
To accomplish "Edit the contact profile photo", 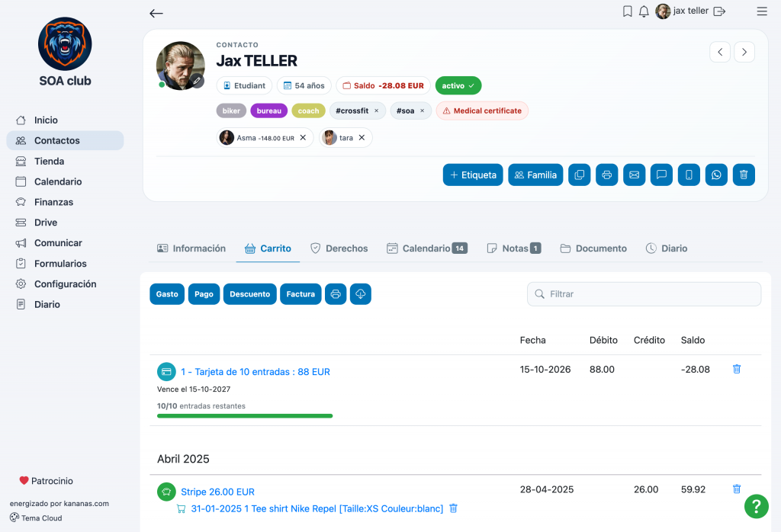I will [x=198, y=81].
